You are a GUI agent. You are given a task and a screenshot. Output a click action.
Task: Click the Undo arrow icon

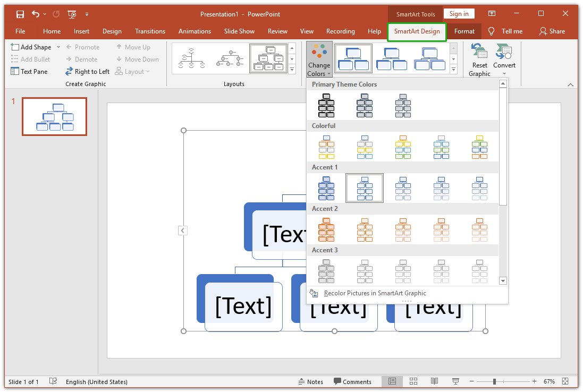(35, 14)
